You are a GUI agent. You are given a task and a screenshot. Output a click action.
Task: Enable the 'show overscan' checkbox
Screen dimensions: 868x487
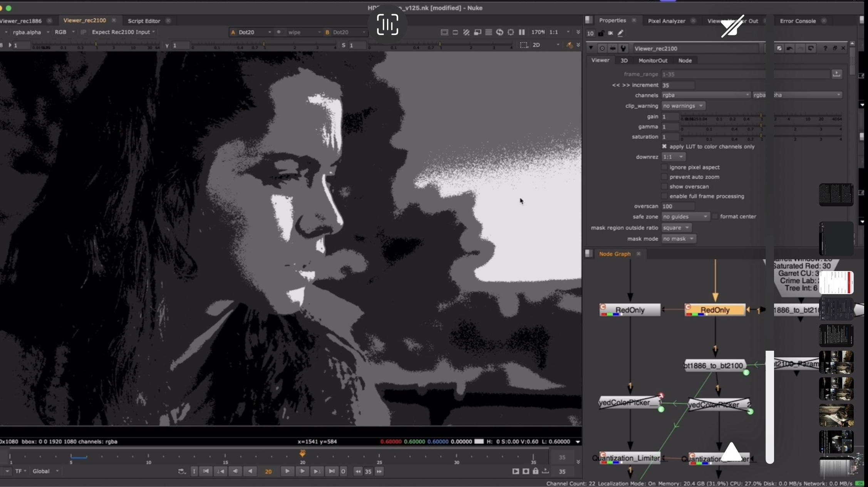point(664,186)
